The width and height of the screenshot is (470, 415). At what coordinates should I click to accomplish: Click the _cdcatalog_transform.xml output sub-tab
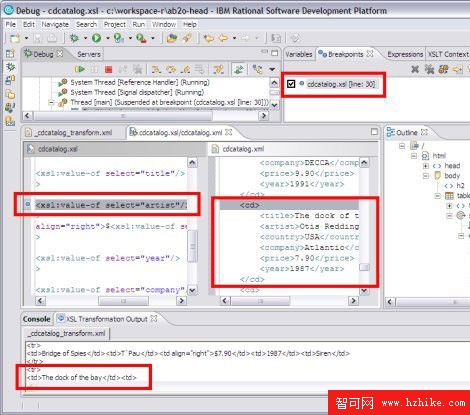67,333
